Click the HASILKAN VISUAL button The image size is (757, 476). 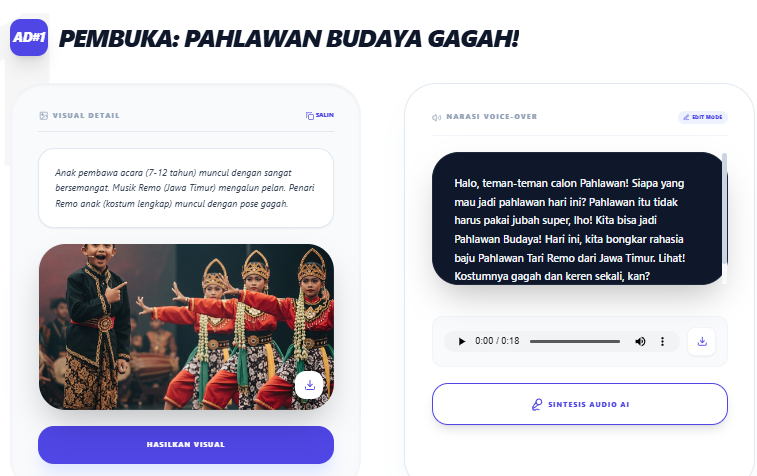tap(186, 445)
